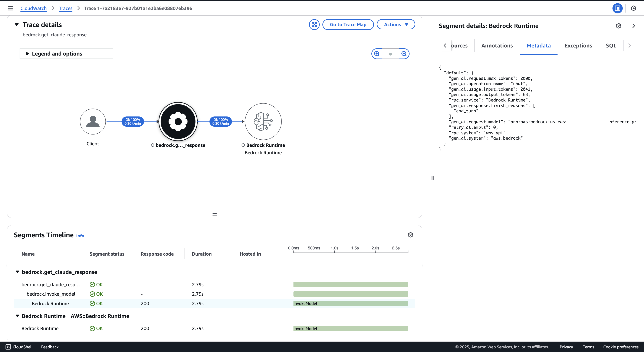Click the Go to Trace Map button
644x352 pixels.
(x=348, y=24)
